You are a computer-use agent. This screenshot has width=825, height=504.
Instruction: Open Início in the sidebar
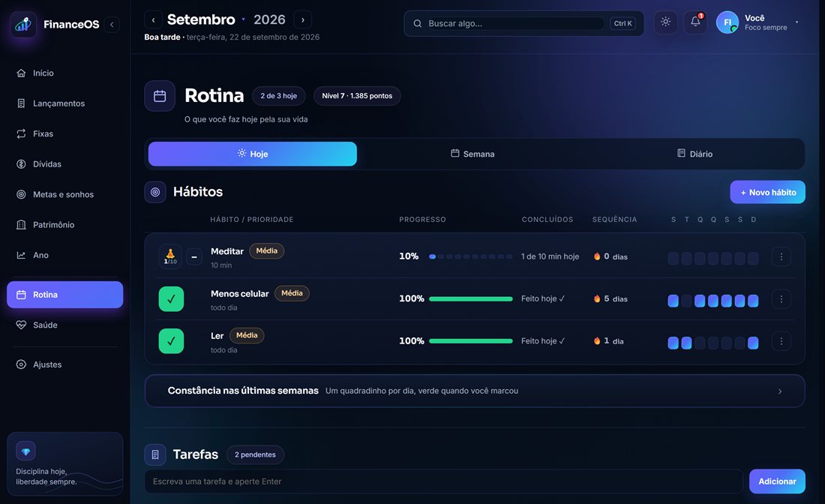click(64, 73)
